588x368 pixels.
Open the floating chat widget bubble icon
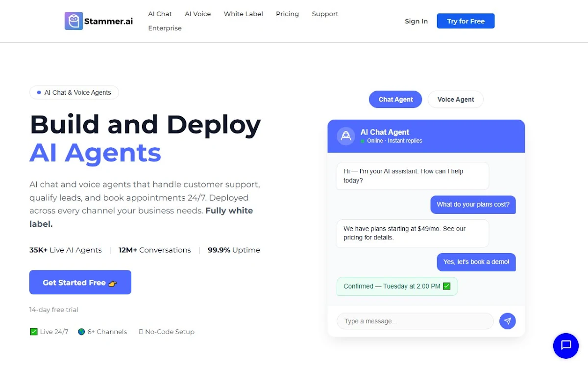click(566, 345)
